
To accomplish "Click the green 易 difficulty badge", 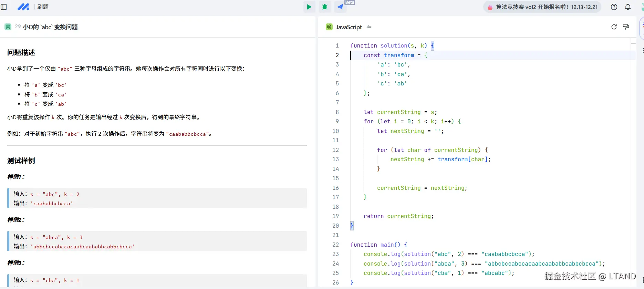I will pyautogui.click(x=8, y=27).
